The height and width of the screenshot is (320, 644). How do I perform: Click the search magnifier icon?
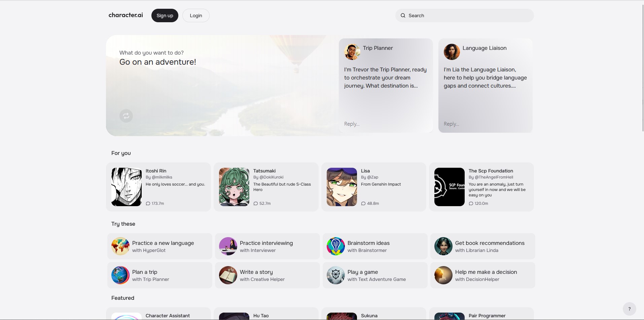(403, 15)
